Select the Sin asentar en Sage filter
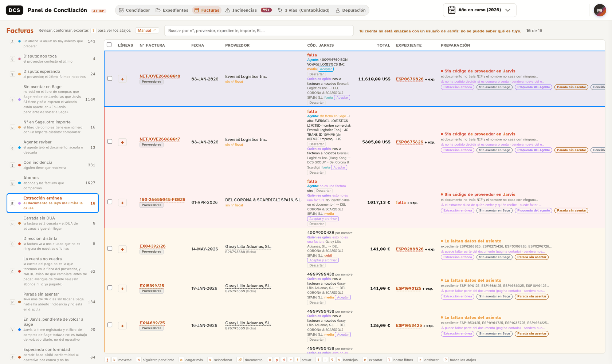 point(53,99)
